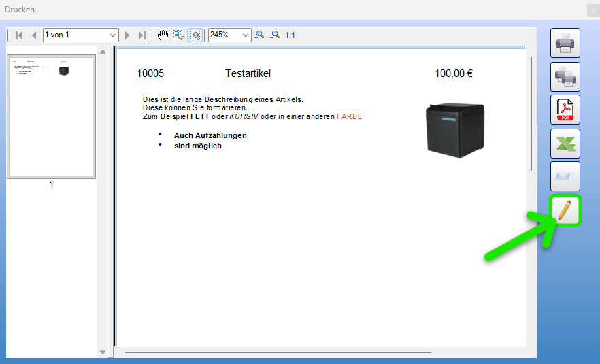
Task: Export the document as PDF
Action: tap(565, 110)
